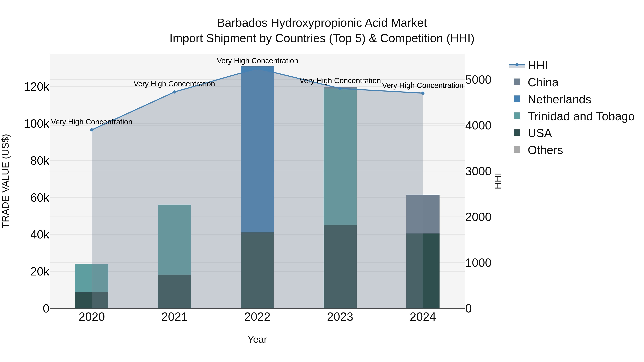The height and width of the screenshot is (362, 644).
Task: Click the 1000 HHI axis tick label
Action: click(x=478, y=263)
